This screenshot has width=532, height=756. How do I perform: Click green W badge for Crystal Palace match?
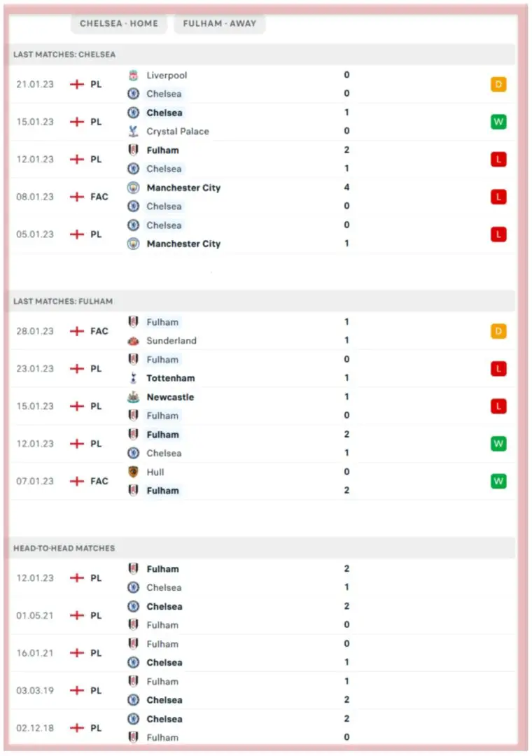pos(498,122)
